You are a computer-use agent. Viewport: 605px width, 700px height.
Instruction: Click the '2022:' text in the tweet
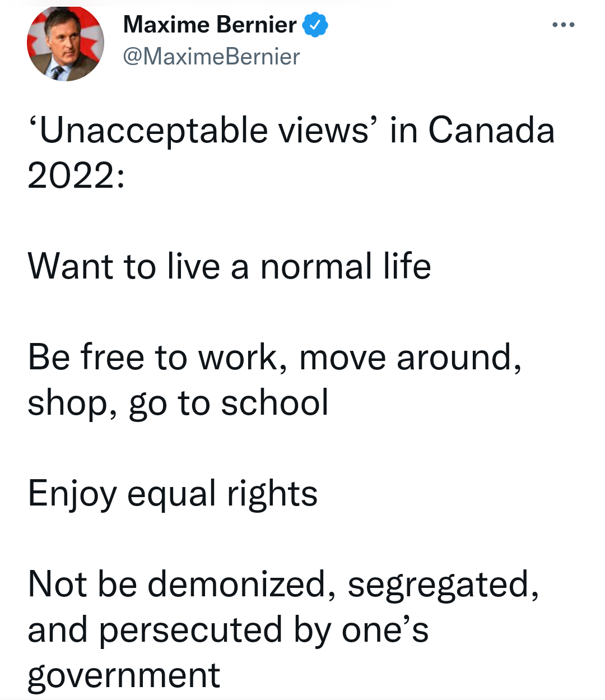[76, 176]
